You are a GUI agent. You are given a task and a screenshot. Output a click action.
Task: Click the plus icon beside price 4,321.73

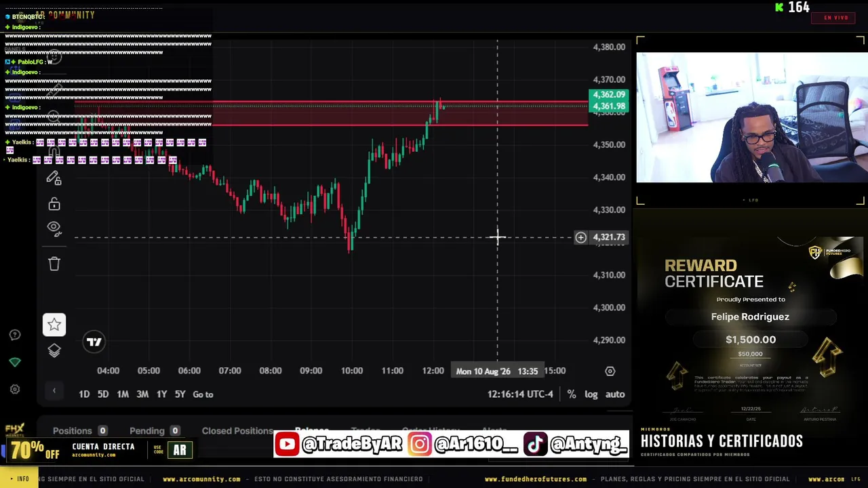580,237
